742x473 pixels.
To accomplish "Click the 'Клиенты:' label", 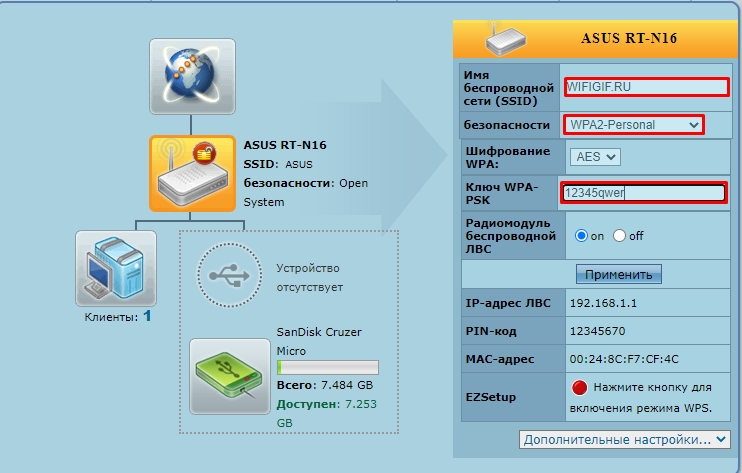I will (x=111, y=317).
